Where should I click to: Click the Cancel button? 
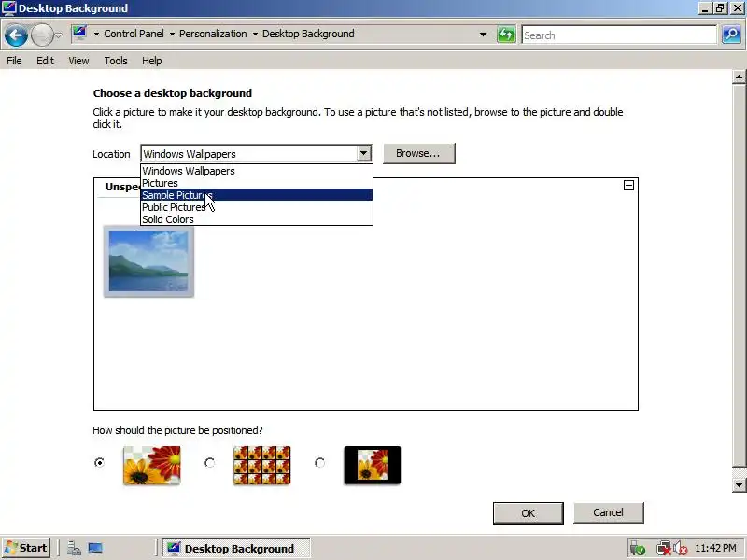pyautogui.click(x=609, y=512)
